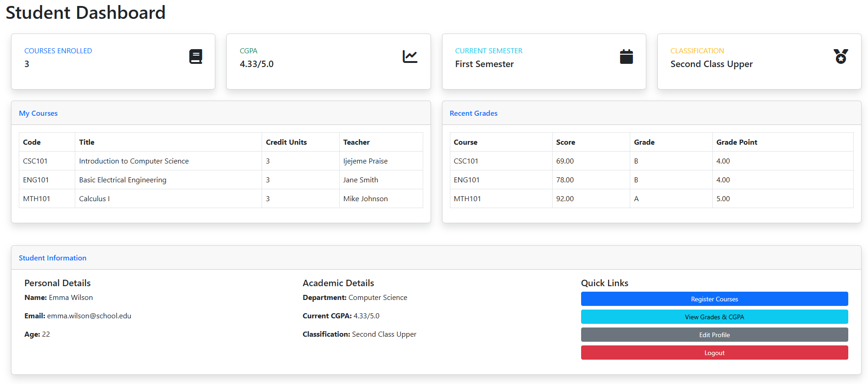Click Department: Computer Science line
The image size is (868, 384).
(x=355, y=297)
